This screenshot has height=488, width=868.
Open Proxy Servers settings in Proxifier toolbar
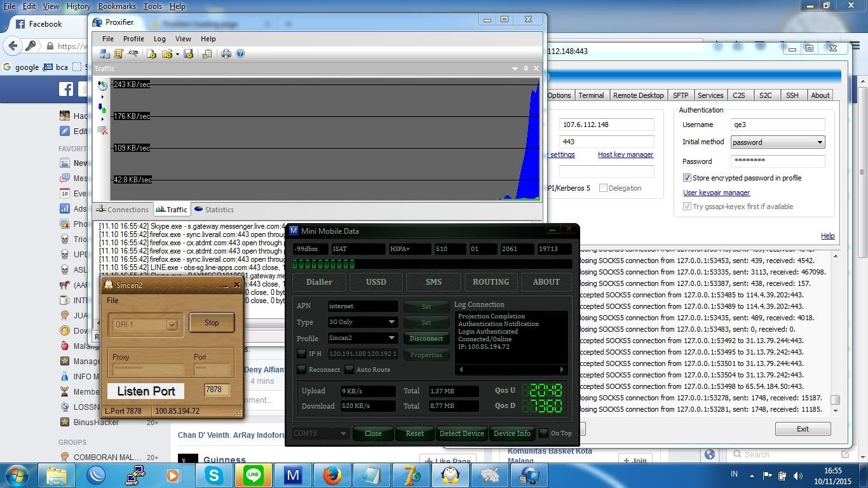pyautogui.click(x=105, y=54)
